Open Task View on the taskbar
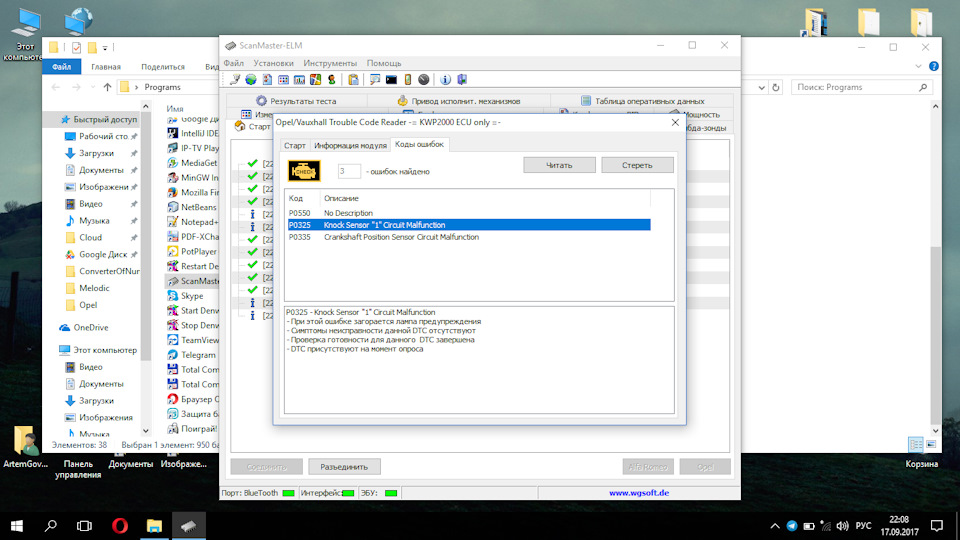 (x=84, y=525)
